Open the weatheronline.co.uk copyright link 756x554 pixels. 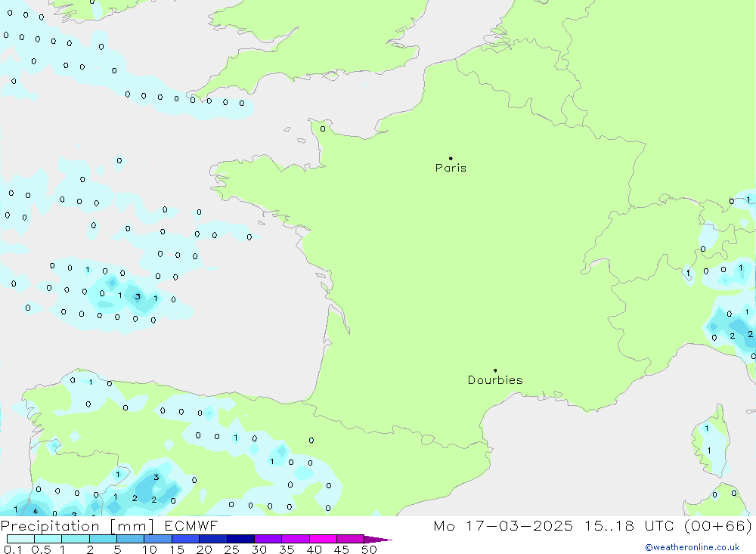(x=692, y=547)
